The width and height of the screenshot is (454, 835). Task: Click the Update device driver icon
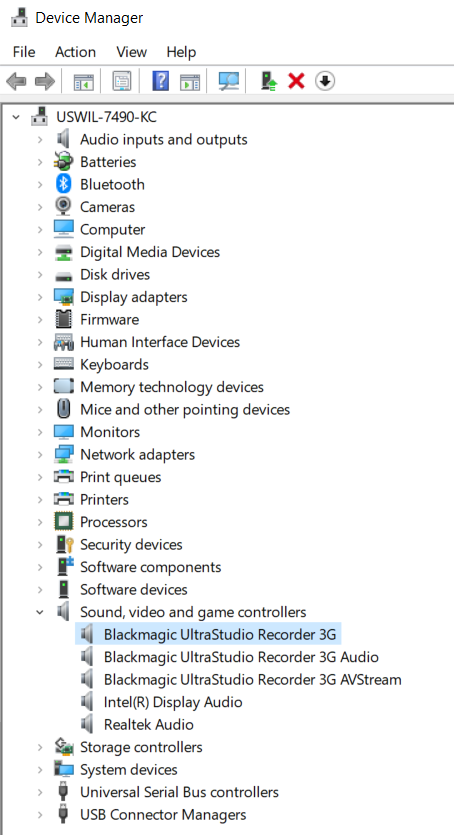coord(269,81)
